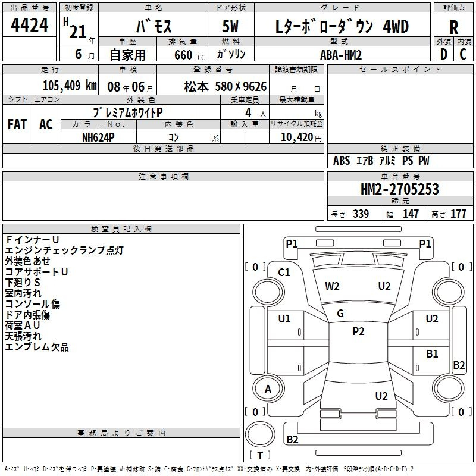The width and height of the screenshot is (476, 476).
Task: Select vehicle history 自家用
Action: pyautogui.click(x=127, y=55)
